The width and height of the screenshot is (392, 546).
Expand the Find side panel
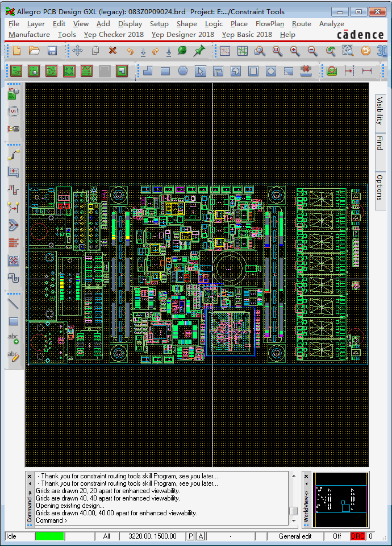coord(380,143)
